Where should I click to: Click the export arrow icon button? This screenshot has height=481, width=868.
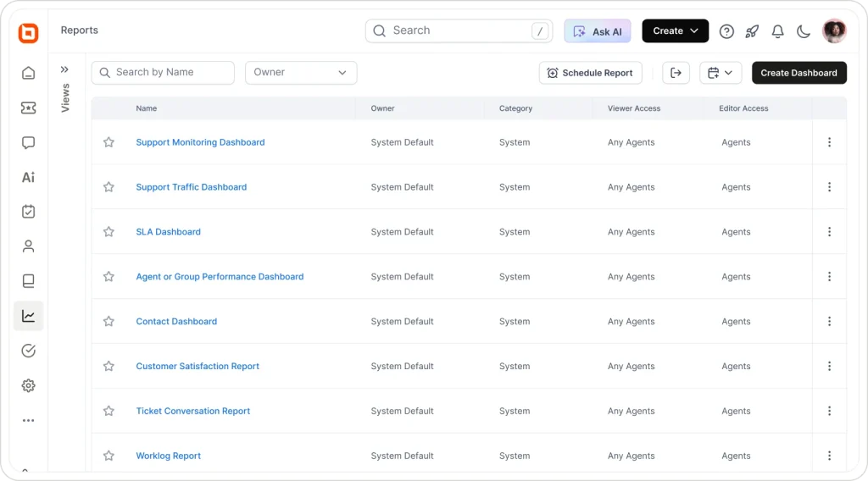click(x=676, y=73)
